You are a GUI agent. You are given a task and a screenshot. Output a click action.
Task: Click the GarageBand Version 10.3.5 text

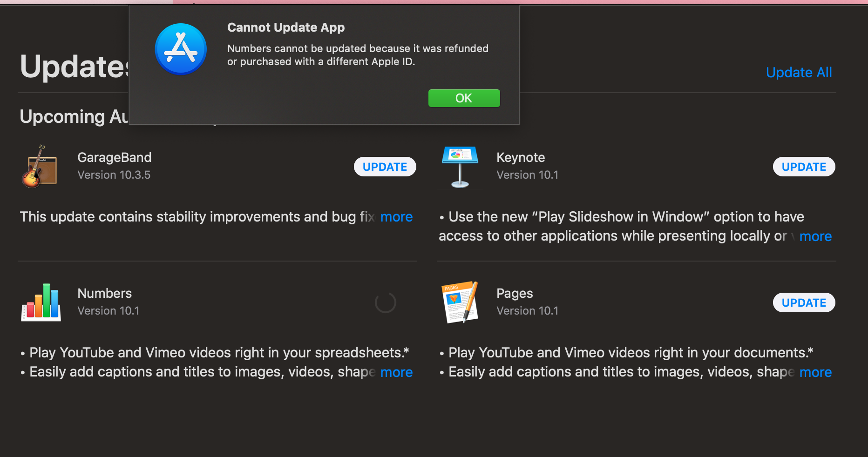(x=114, y=175)
